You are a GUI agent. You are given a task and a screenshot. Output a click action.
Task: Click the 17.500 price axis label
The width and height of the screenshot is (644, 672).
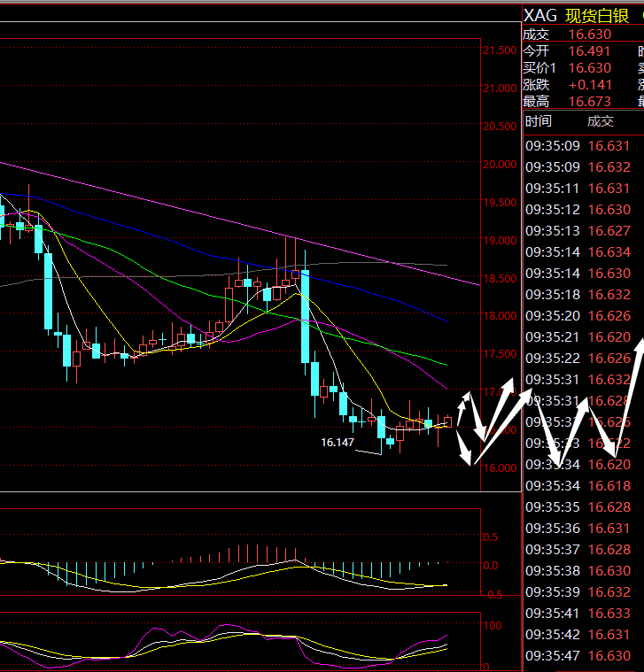pos(500,354)
